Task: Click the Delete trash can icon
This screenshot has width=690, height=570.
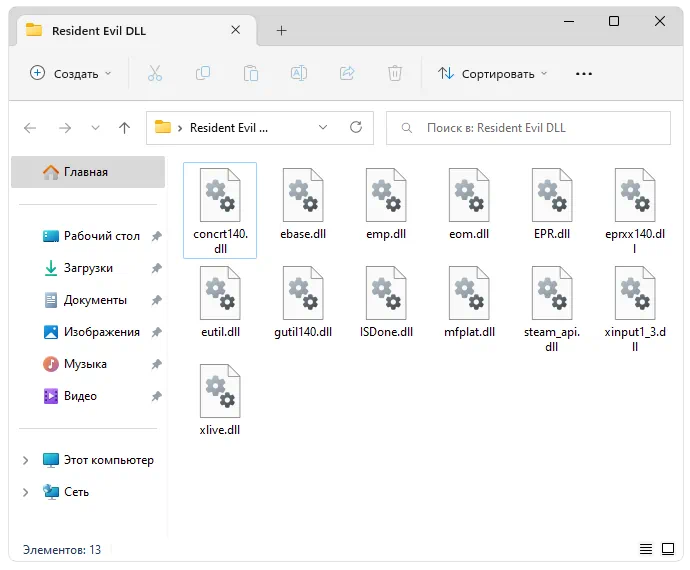Action: click(x=395, y=73)
